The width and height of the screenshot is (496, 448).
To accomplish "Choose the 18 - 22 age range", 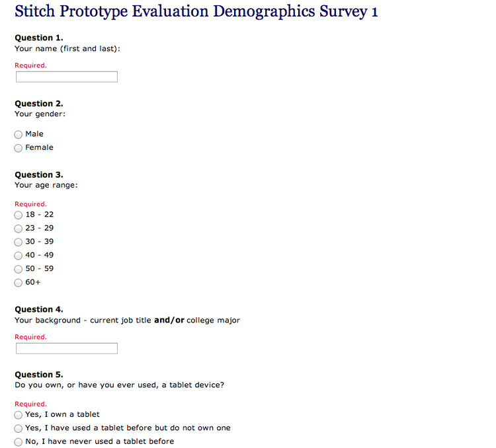I will tap(19, 215).
